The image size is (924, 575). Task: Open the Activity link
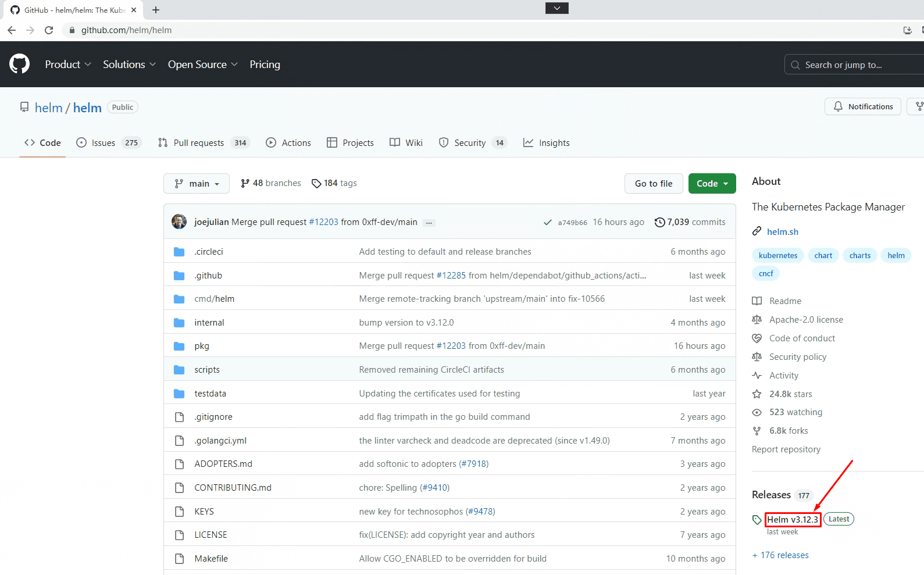point(784,376)
